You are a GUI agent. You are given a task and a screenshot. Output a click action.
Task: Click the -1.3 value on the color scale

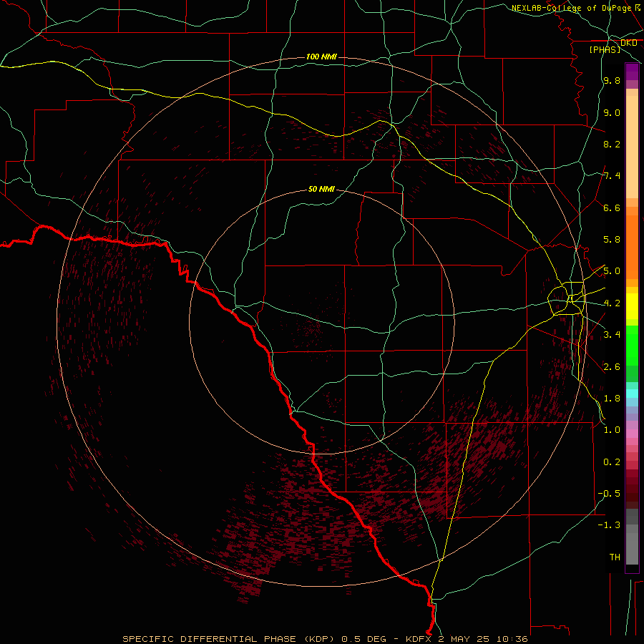click(609, 525)
